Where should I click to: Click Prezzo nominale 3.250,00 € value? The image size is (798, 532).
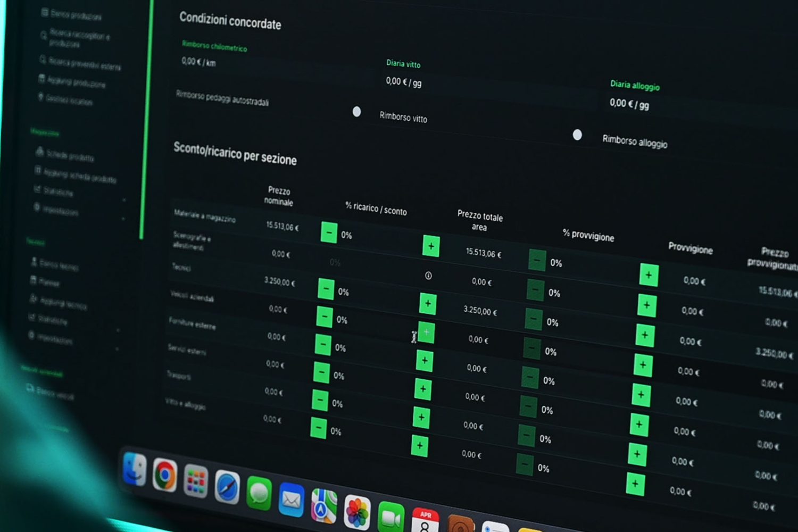[x=280, y=281]
